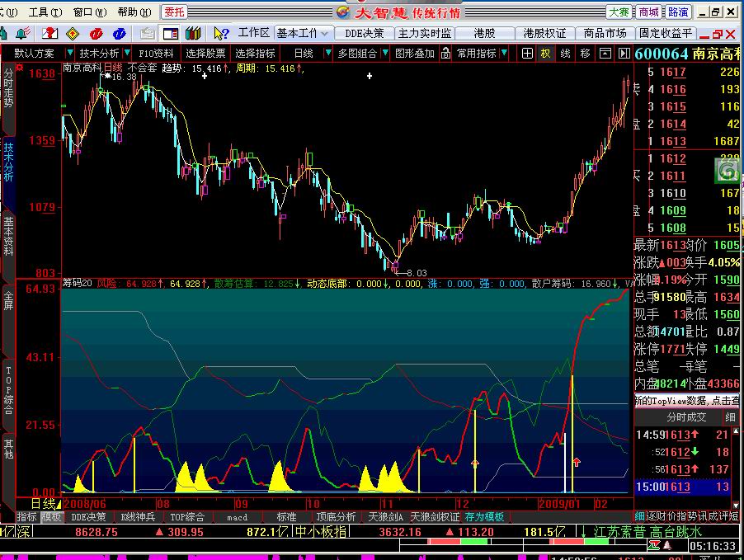Image resolution: width=744 pixels, height=560 pixels.
Task: Click the green swirl logo widget
Action: click(x=727, y=171)
